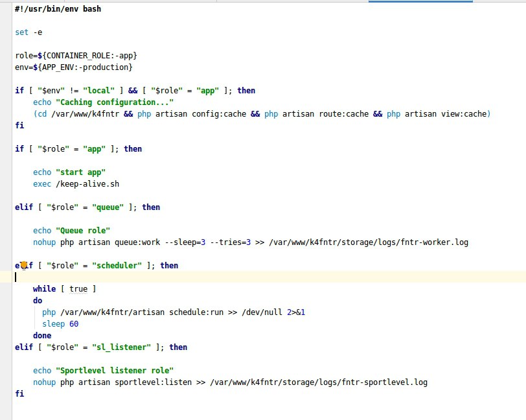Click the '2>&1' redirection

tap(296, 312)
